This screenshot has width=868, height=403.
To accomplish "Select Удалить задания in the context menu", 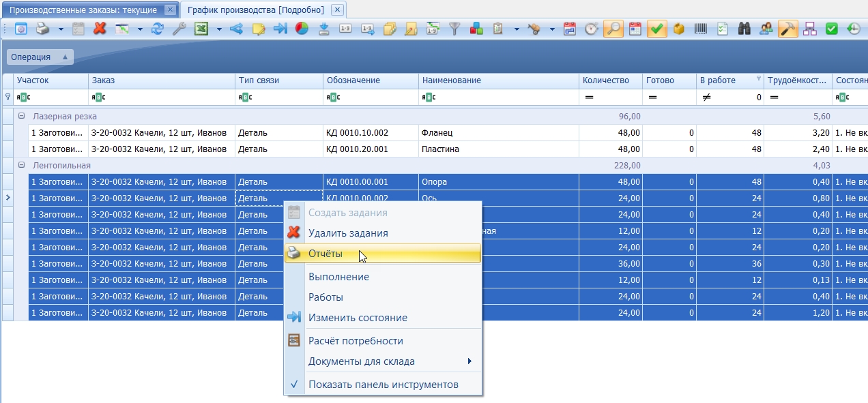I will (383, 233).
